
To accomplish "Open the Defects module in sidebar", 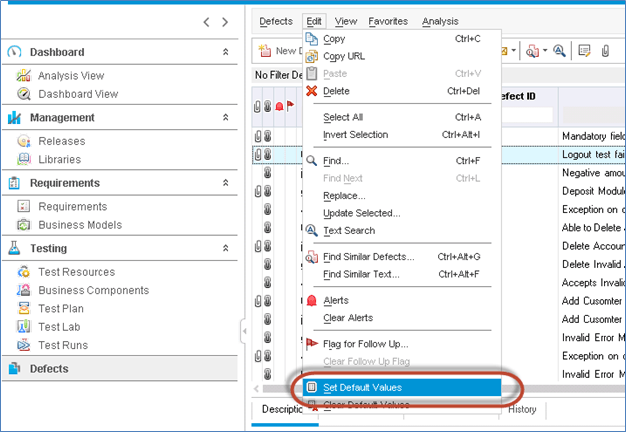I will 49,369.
